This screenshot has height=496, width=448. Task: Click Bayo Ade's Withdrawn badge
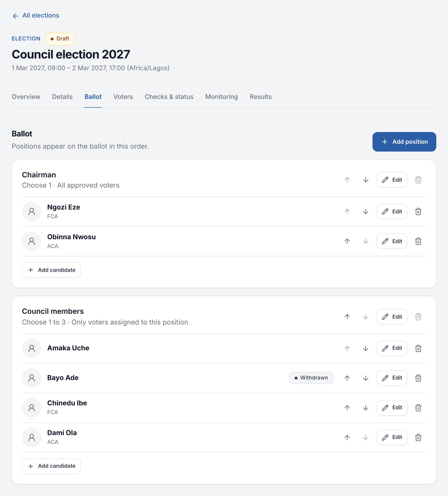coord(311,378)
